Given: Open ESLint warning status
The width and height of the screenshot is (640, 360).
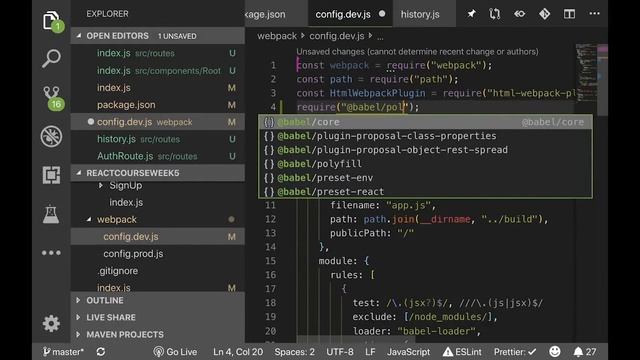Looking at the screenshot, I should [x=462, y=351].
